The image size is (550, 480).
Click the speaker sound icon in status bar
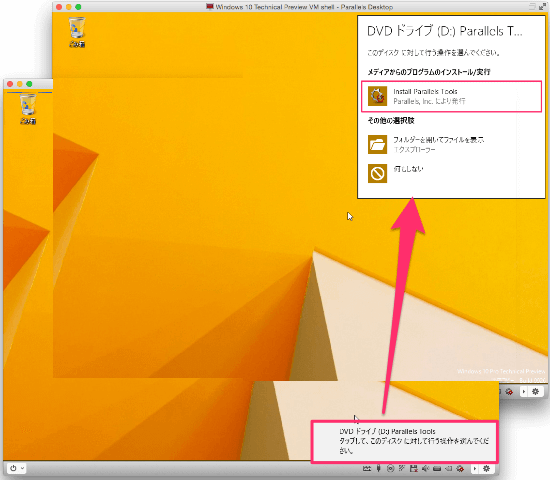[425, 468]
